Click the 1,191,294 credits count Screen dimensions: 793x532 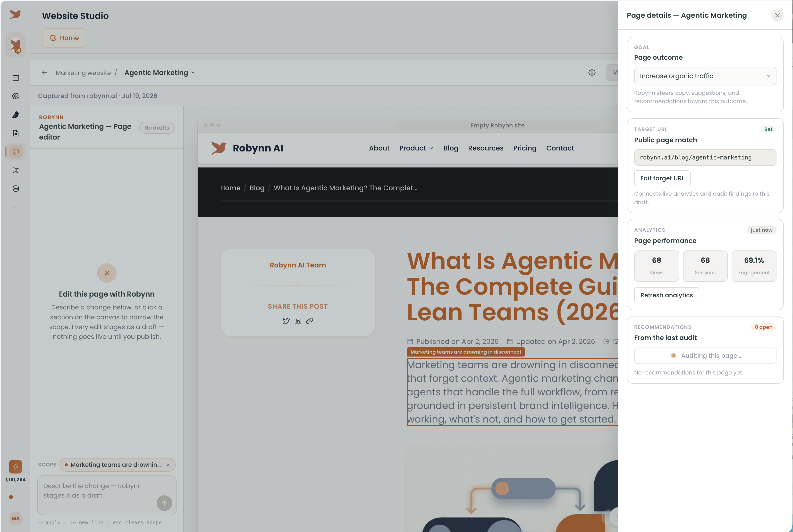tap(15, 480)
